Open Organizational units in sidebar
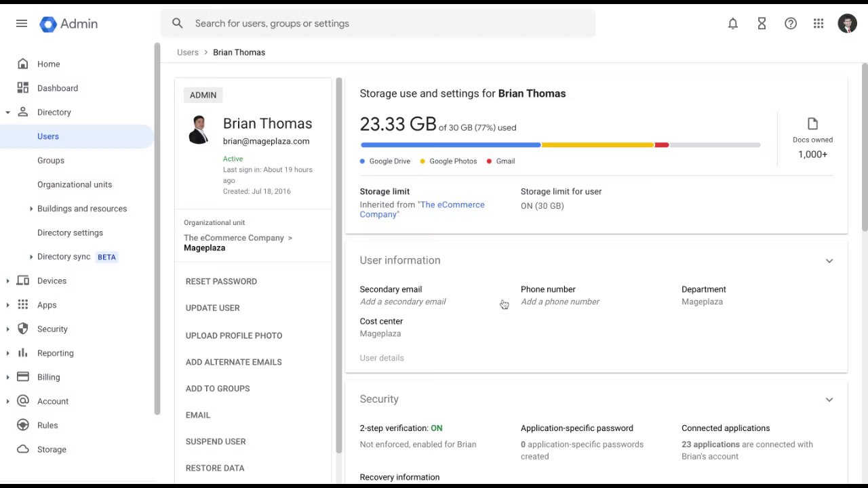This screenshot has width=868, height=488. point(75,184)
